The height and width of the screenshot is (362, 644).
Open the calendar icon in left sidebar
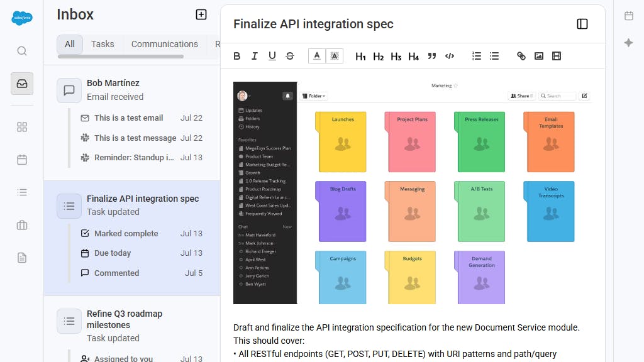click(22, 160)
